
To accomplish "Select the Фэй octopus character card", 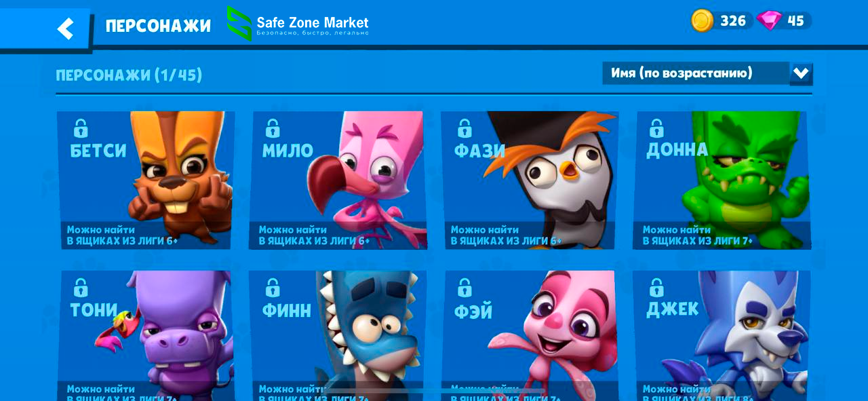I will point(530,335).
